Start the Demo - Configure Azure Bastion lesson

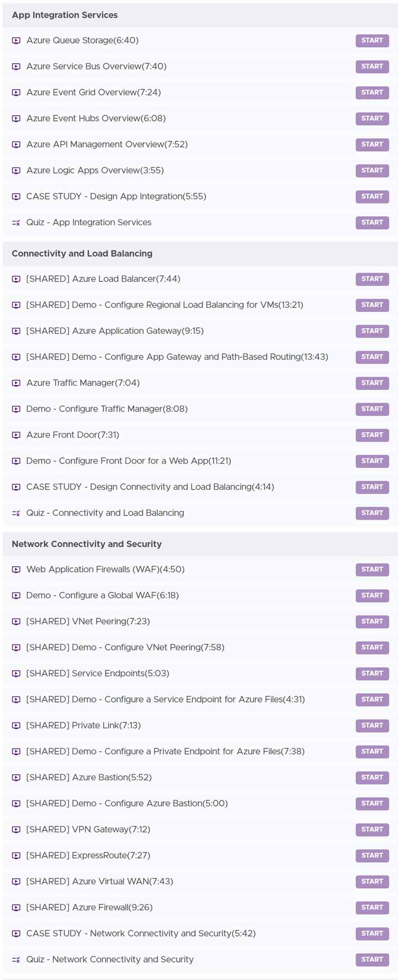point(372,804)
